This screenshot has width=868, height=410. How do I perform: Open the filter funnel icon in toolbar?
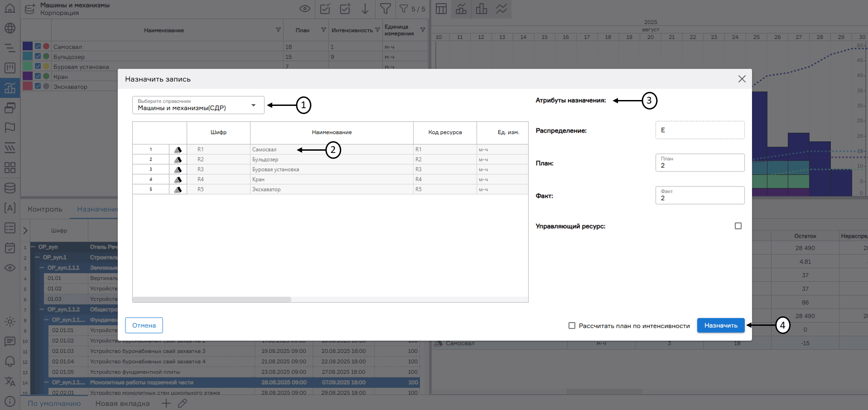click(x=385, y=9)
